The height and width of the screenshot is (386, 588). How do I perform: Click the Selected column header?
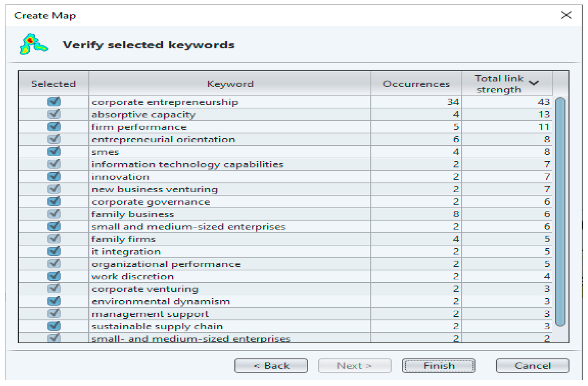point(53,84)
